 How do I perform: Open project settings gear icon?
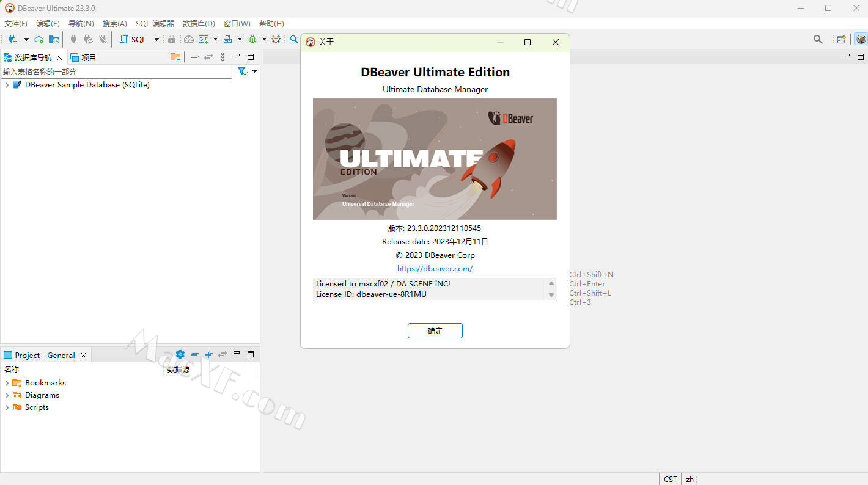(180, 354)
